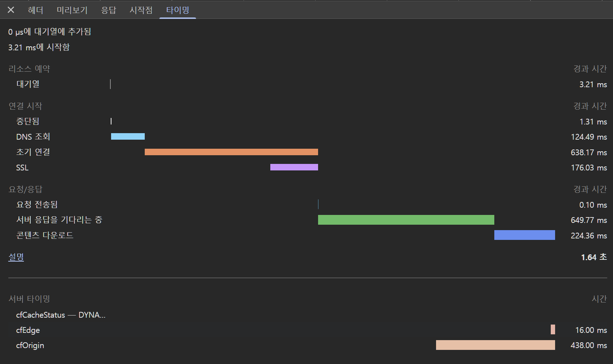Click the small cfEdge timing bar
Image resolution: width=613 pixels, height=364 pixels.
553,330
